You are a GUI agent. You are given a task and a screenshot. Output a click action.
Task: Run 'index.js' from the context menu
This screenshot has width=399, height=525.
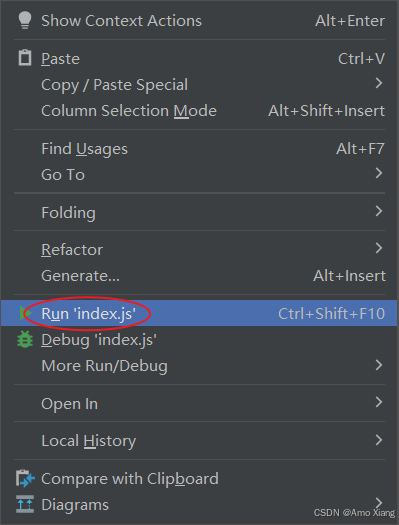tap(200, 313)
